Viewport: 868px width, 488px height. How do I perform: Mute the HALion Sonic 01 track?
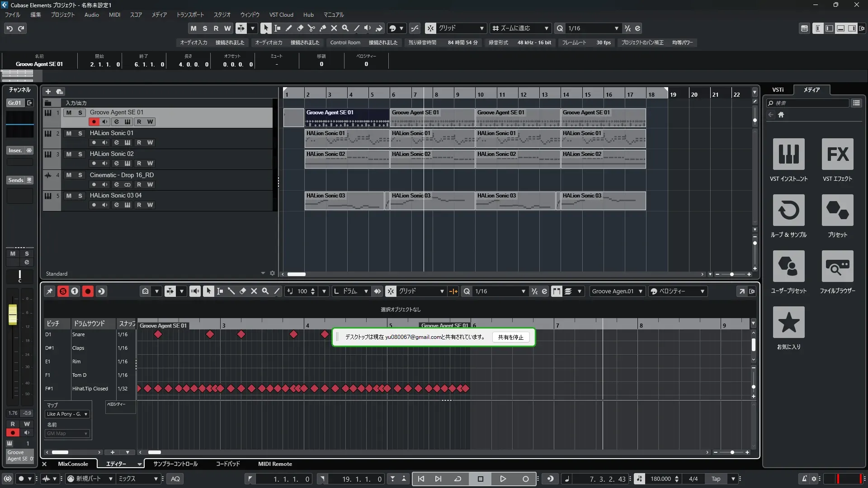click(69, 133)
